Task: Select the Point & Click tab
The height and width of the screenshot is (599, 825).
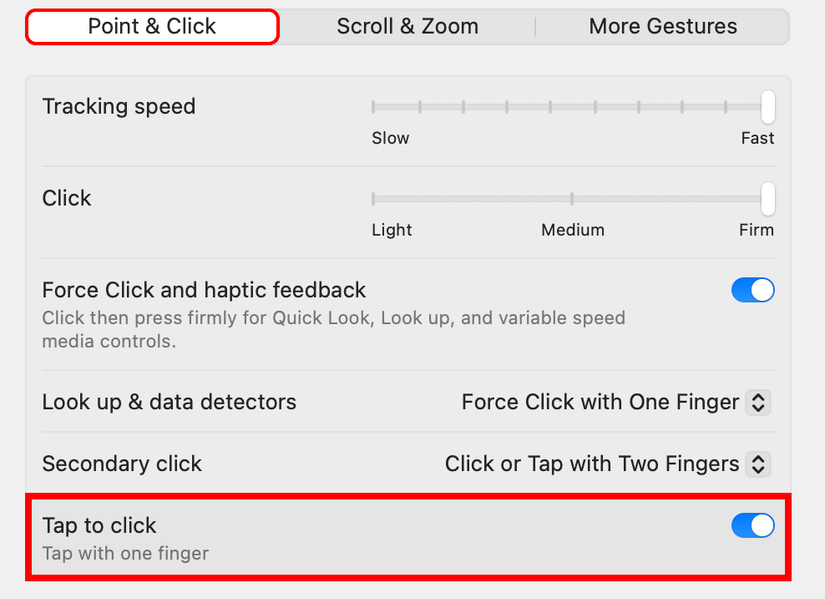Action: 151,26
